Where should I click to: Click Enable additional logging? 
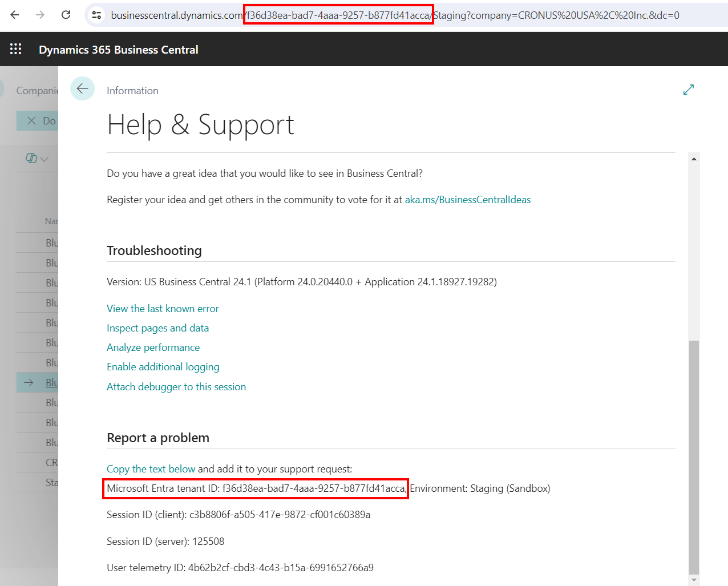tap(163, 367)
